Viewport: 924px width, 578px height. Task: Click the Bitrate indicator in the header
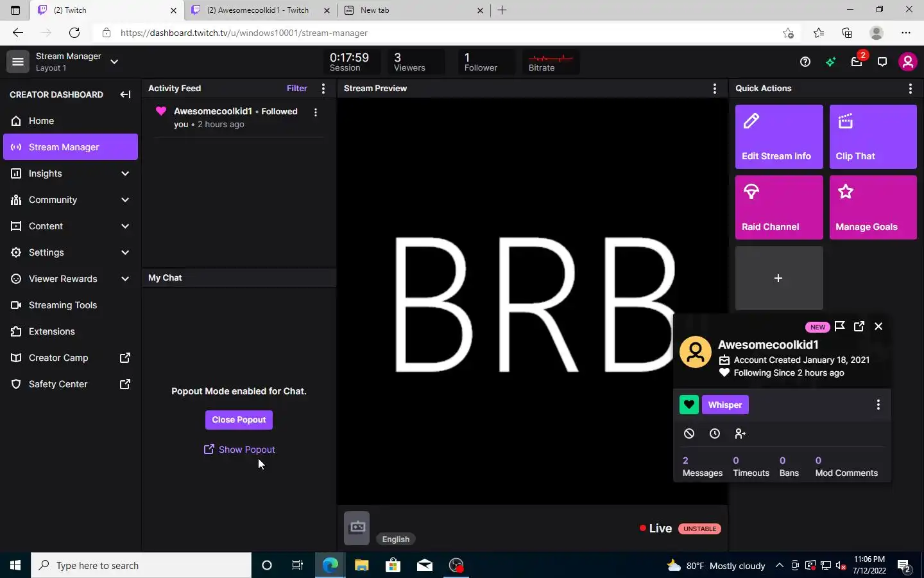(551, 62)
